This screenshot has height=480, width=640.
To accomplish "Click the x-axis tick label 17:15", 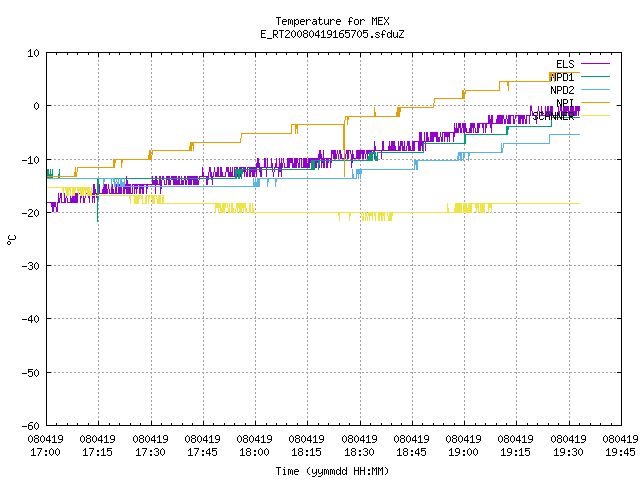I will [98, 452].
